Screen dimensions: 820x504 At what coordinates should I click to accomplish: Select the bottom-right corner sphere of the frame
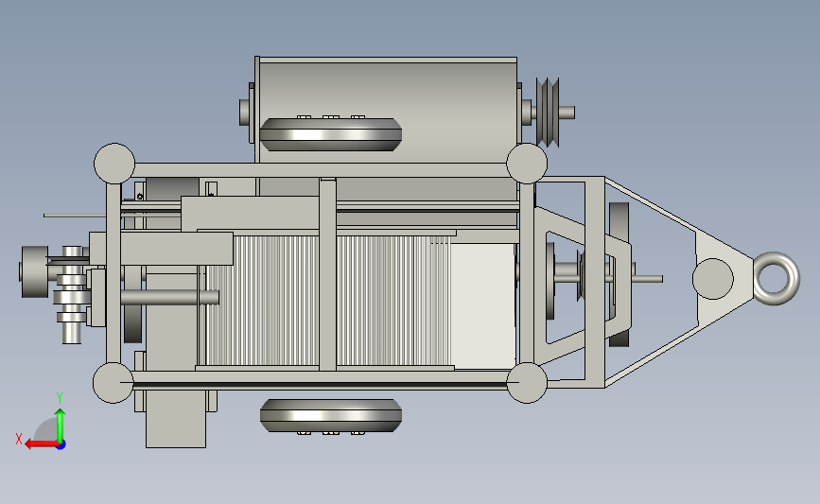pos(527,383)
